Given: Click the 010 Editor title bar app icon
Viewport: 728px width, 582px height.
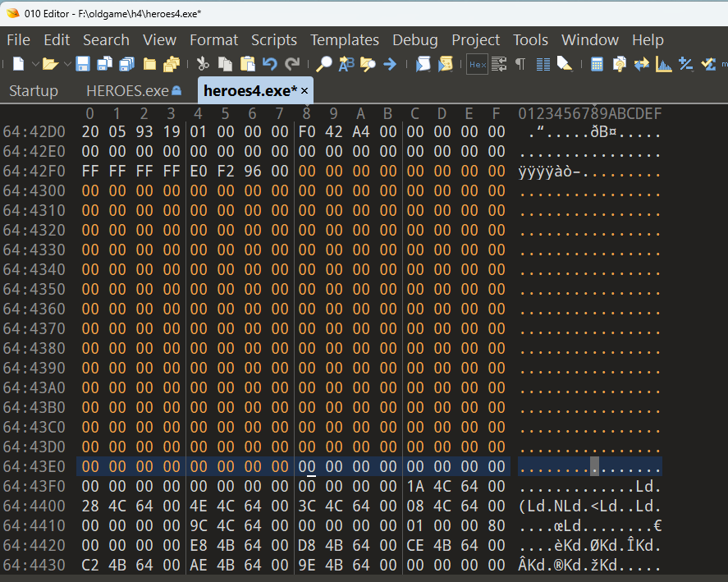Looking at the screenshot, I should click(13, 13).
